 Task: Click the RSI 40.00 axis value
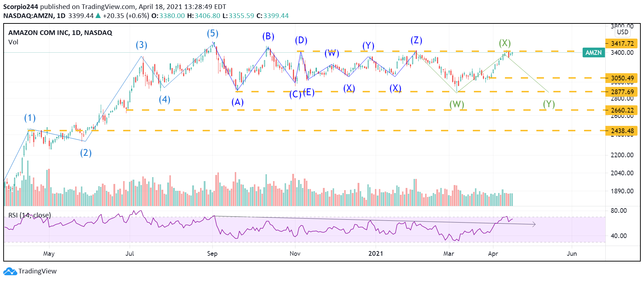click(619, 236)
